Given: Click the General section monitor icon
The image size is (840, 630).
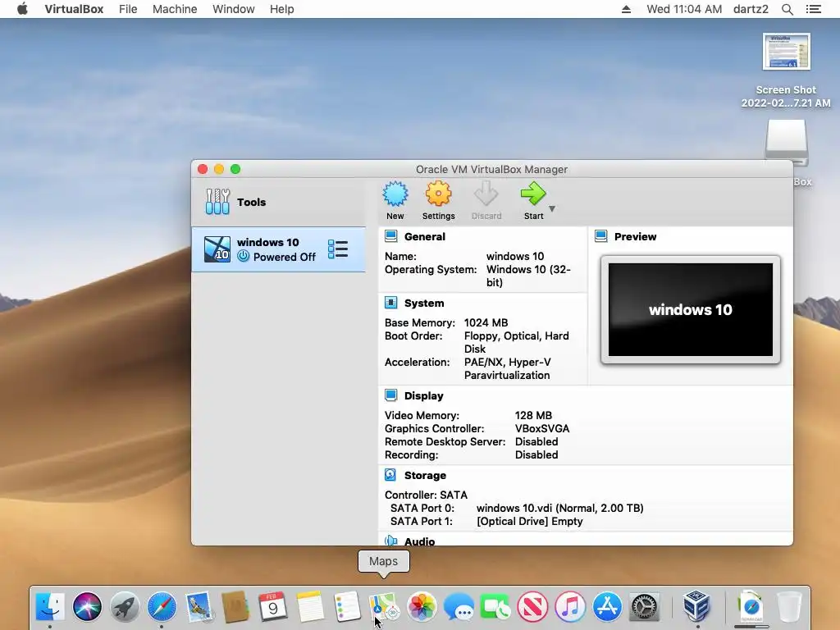Looking at the screenshot, I should tap(391, 236).
